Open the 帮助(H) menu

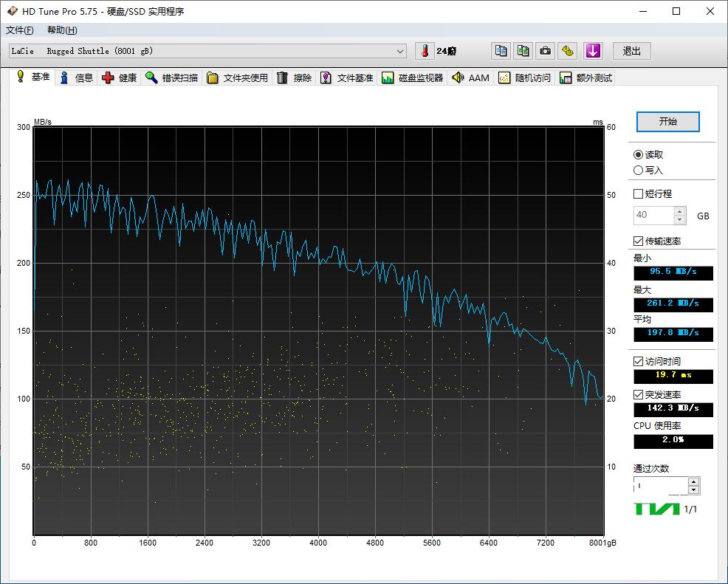coord(62,30)
